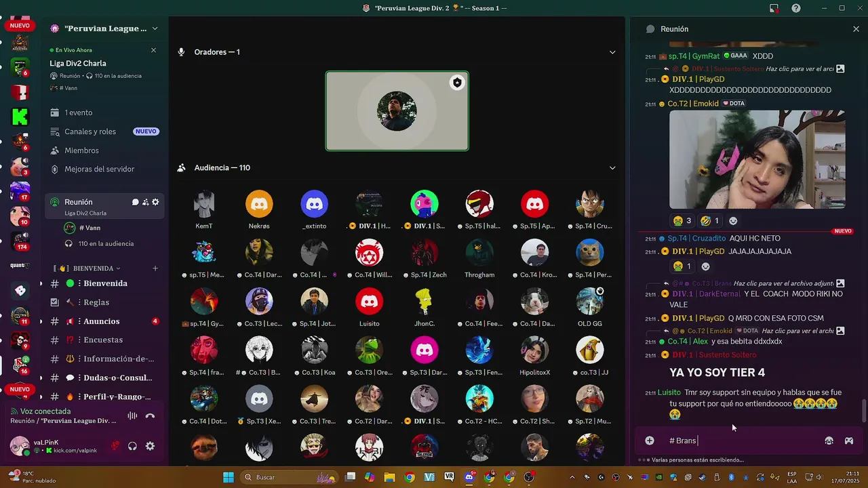Add reaction smiley below Emokid's photo
The image size is (868, 488).
point(733,221)
